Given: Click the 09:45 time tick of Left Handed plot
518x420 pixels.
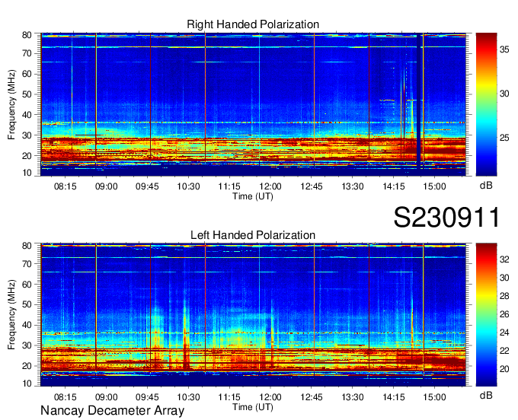Looking at the screenshot, I should [x=147, y=397].
